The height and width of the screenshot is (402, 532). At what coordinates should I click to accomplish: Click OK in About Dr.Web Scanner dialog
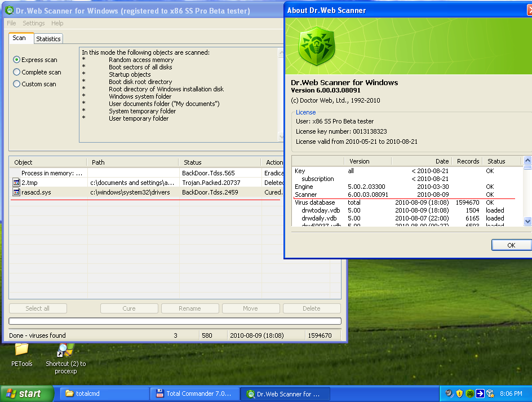511,245
